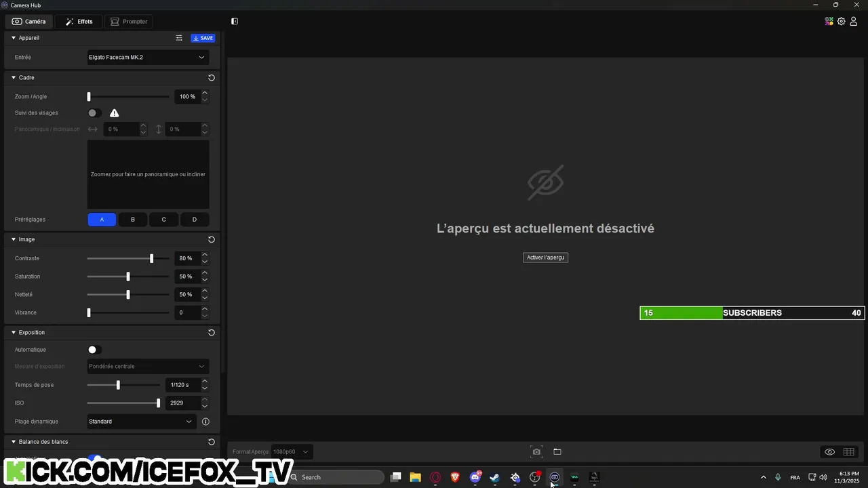868x488 pixels.
Task: Open the Mesure d'exposition dropdown
Action: point(148,367)
